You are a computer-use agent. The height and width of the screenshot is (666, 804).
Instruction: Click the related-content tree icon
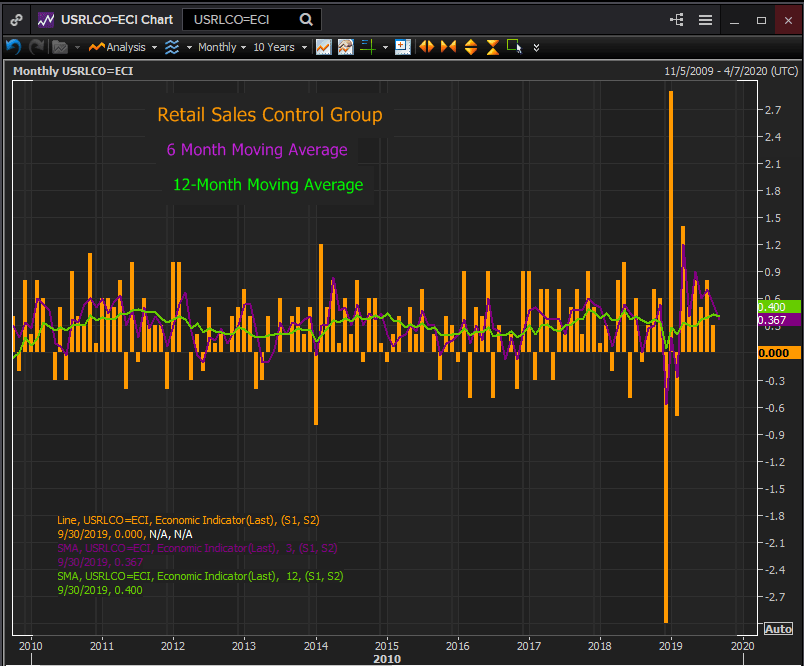678,20
